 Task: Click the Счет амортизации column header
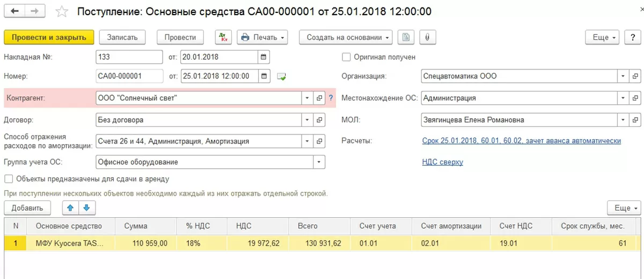click(451, 226)
